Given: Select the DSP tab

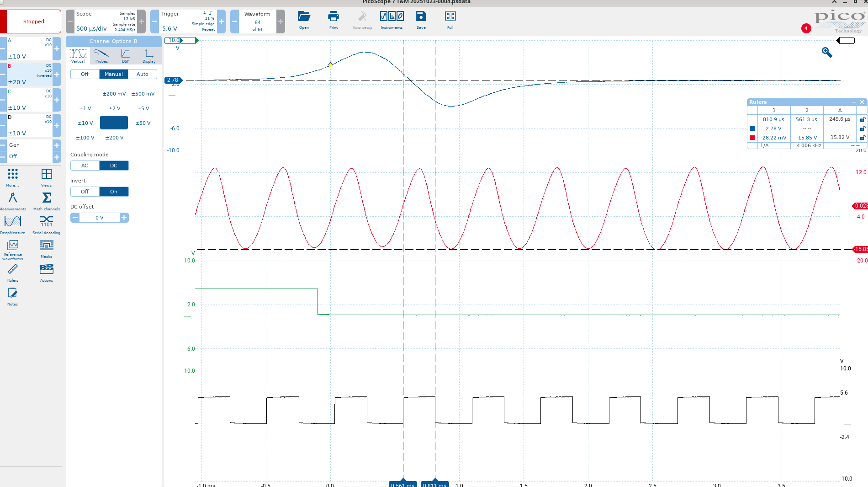Looking at the screenshot, I should [125, 56].
